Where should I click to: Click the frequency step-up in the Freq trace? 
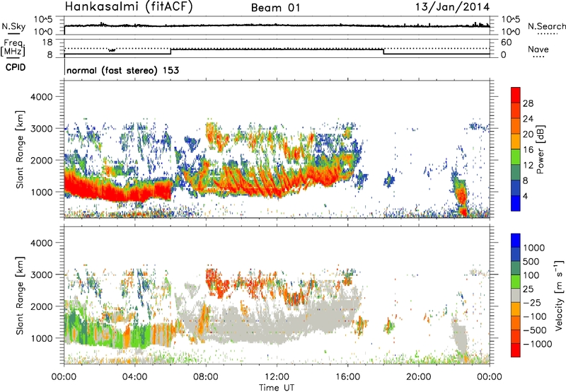coord(171,52)
